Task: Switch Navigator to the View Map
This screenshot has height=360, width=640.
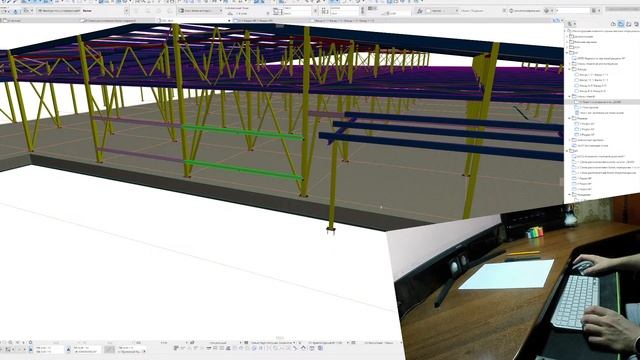Action: pos(621,24)
